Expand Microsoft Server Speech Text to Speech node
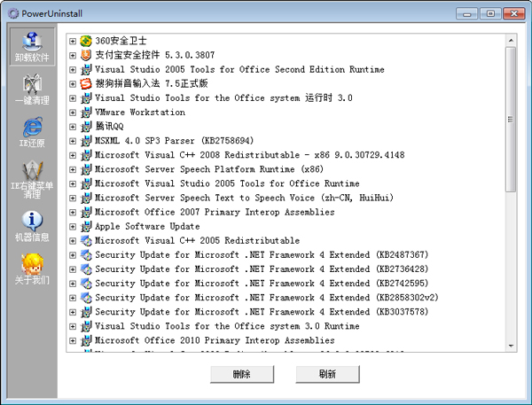 coord(73,198)
